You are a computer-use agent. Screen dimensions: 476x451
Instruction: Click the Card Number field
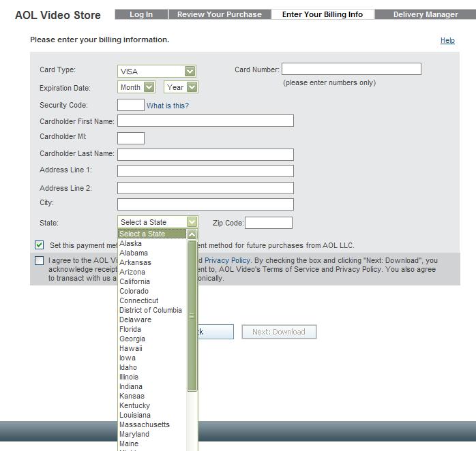[351, 69]
